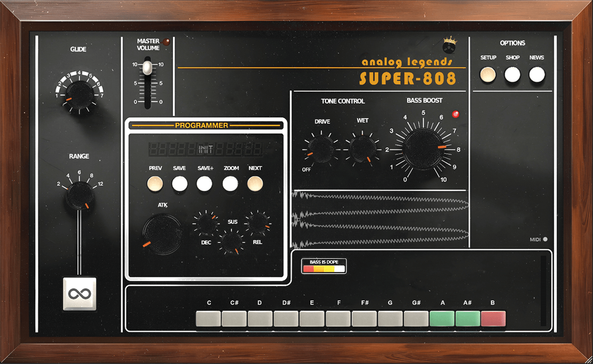Click the REL envelope knob
The image size is (593, 364).
coord(258,223)
